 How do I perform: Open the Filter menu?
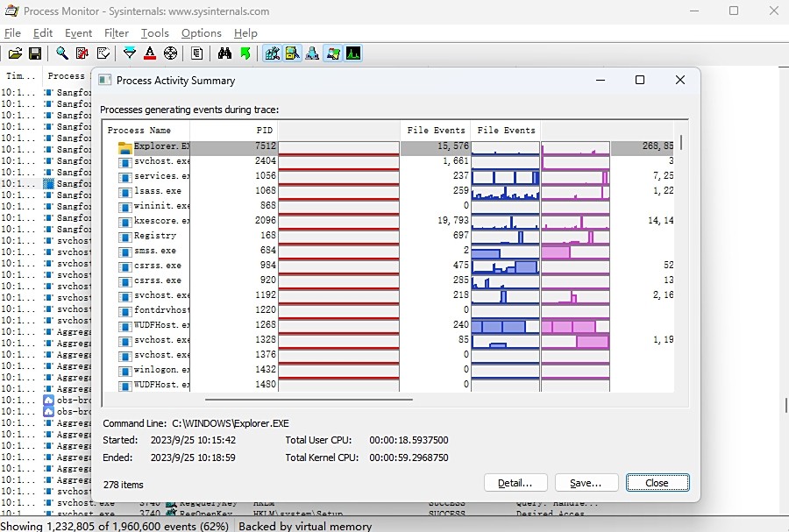pos(116,33)
